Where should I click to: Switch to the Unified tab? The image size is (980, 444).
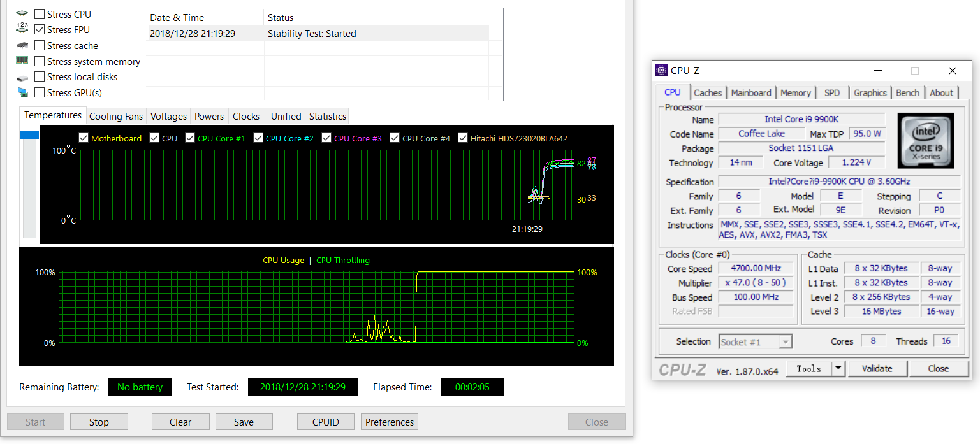[x=286, y=117]
